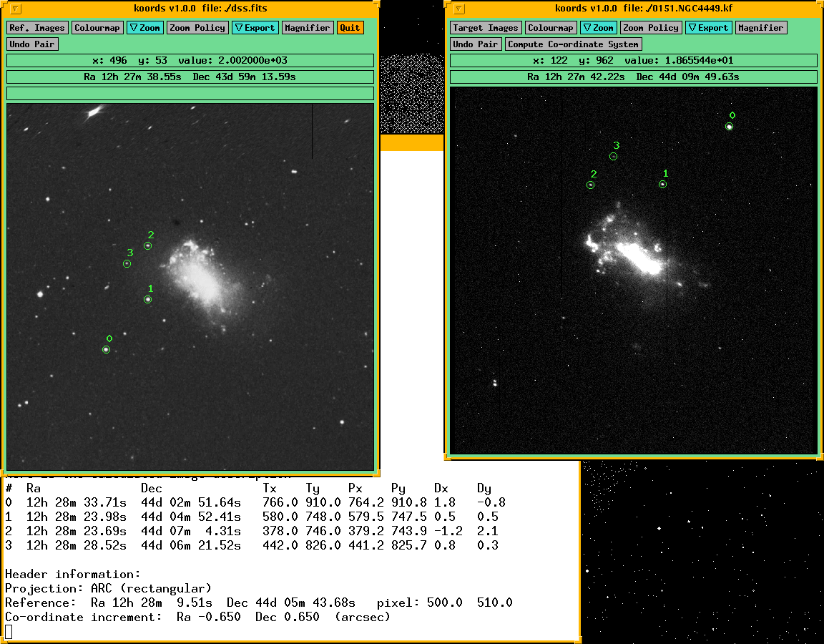Viewport: 824px width, 644px height.
Task: Select circled star 3 in the dss.fits image
Action: tap(127, 264)
